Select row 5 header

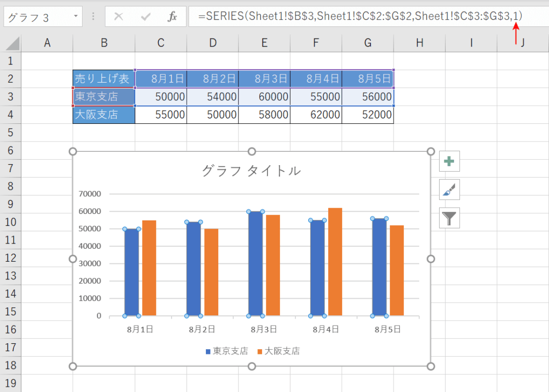click(x=10, y=132)
